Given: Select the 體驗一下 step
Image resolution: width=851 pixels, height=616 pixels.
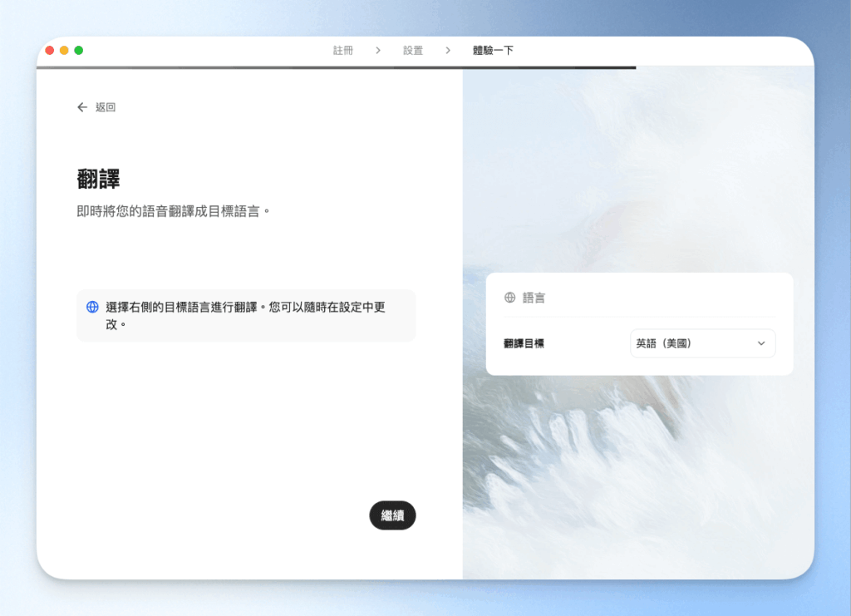Looking at the screenshot, I should tap(494, 50).
